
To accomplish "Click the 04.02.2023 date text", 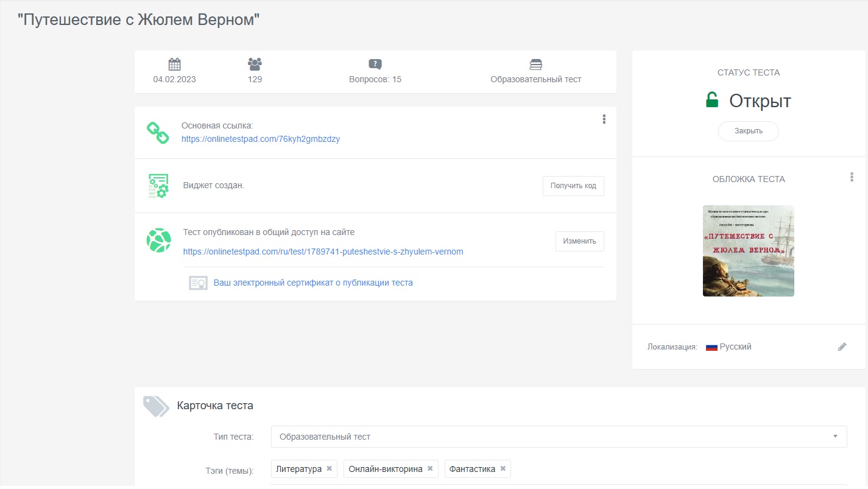I will (x=175, y=79).
